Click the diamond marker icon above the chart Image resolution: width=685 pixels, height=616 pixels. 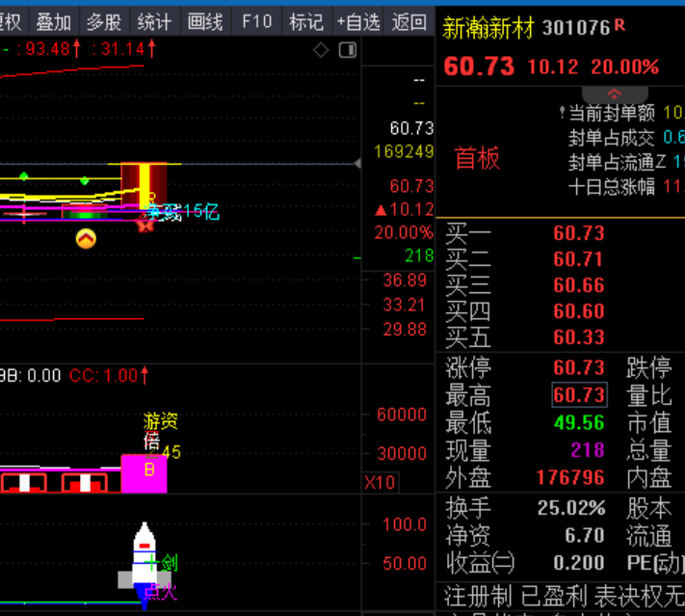(321, 50)
